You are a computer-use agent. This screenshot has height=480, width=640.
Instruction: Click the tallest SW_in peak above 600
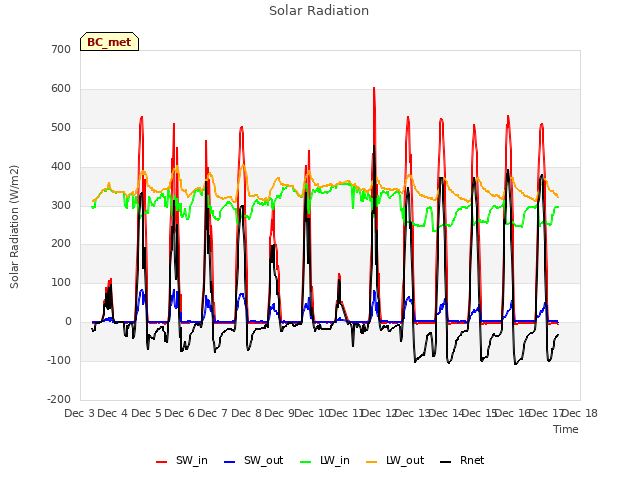pyautogui.click(x=374, y=89)
